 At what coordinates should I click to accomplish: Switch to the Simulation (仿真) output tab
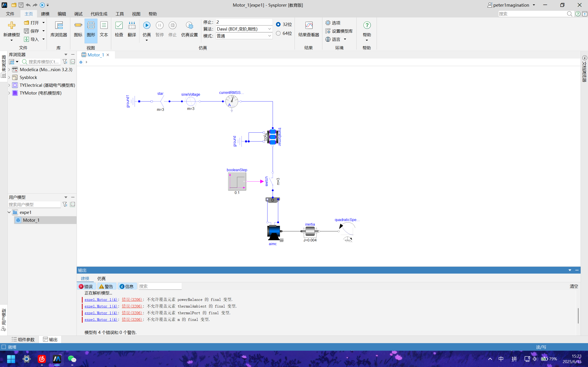[x=102, y=278]
